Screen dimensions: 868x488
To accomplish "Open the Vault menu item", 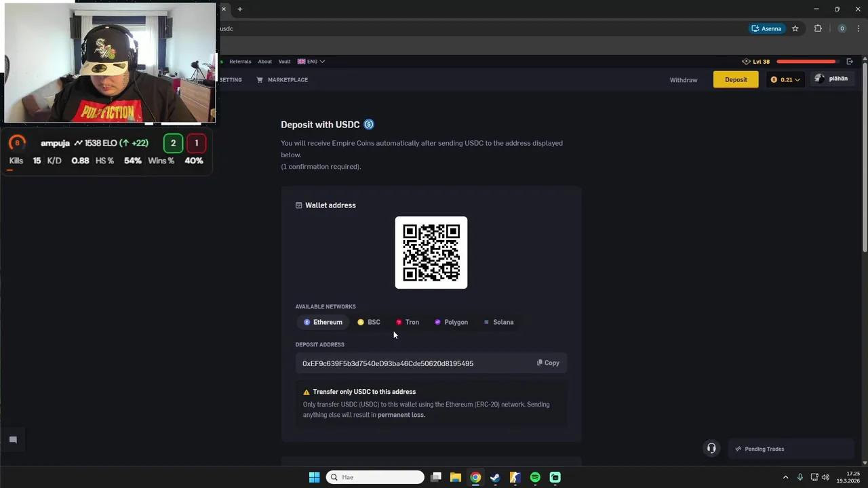I will coord(284,61).
